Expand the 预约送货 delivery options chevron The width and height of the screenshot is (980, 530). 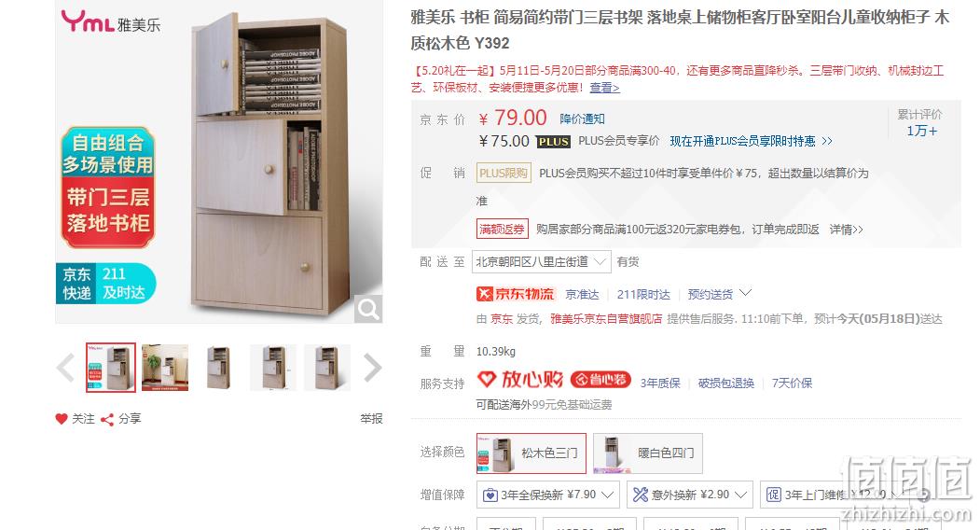(746, 293)
